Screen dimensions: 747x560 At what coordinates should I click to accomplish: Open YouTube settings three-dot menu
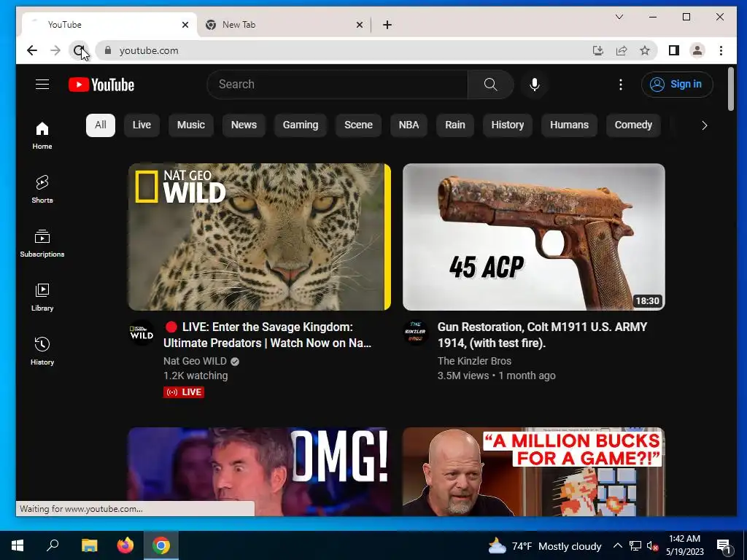[x=620, y=85]
